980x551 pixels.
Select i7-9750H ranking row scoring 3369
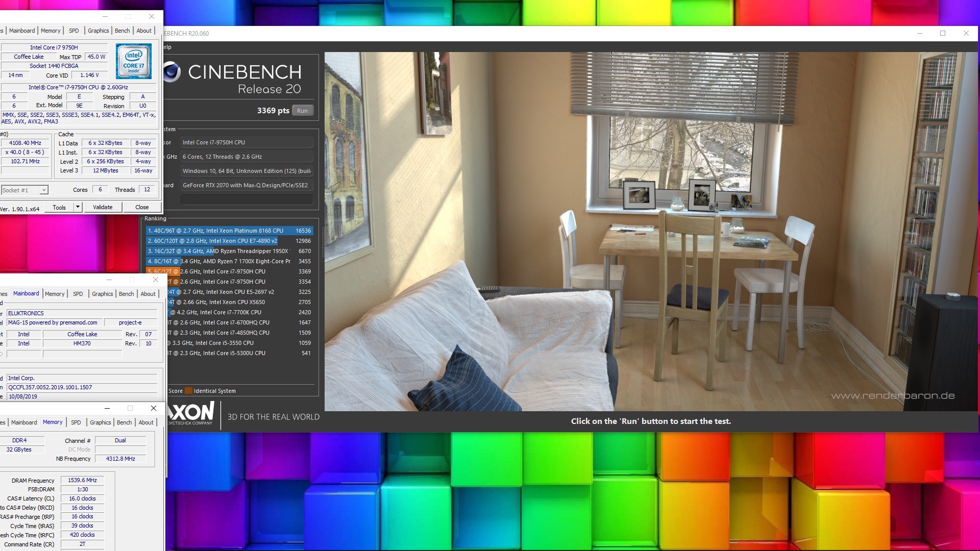click(229, 271)
